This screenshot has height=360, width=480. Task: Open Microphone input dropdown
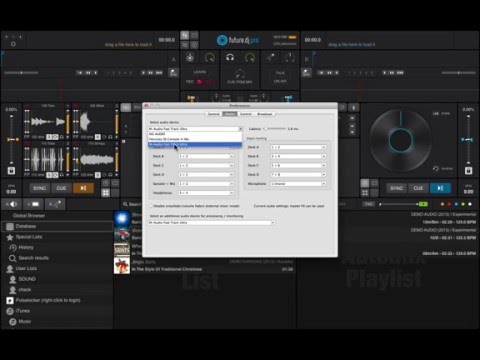298,184
